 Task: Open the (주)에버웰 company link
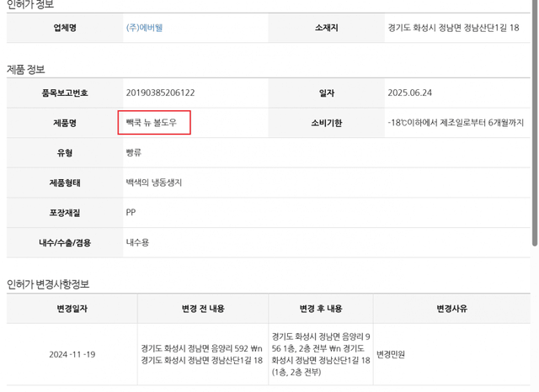(144, 28)
